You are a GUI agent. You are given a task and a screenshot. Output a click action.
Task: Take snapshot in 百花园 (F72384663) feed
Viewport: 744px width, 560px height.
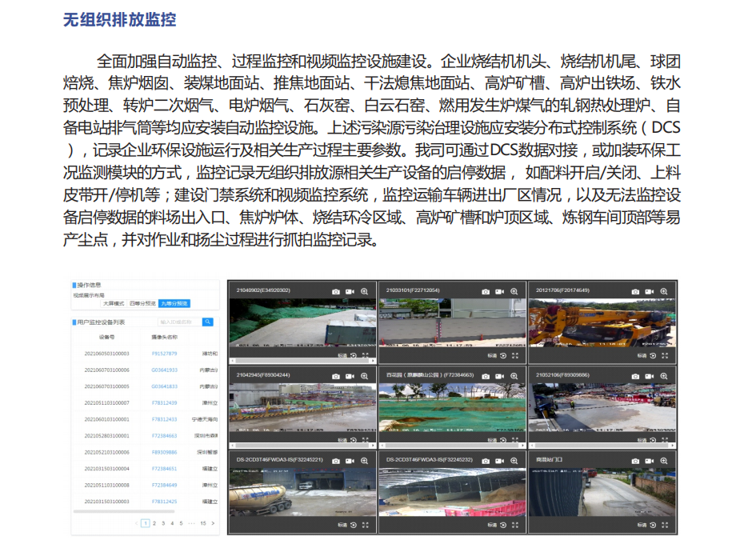(x=486, y=376)
